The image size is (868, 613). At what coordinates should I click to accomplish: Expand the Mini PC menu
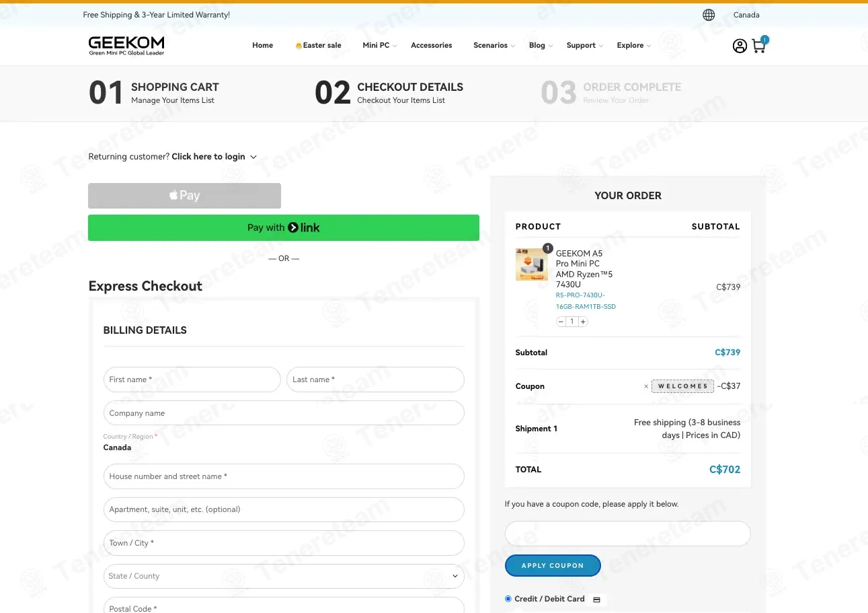click(380, 46)
